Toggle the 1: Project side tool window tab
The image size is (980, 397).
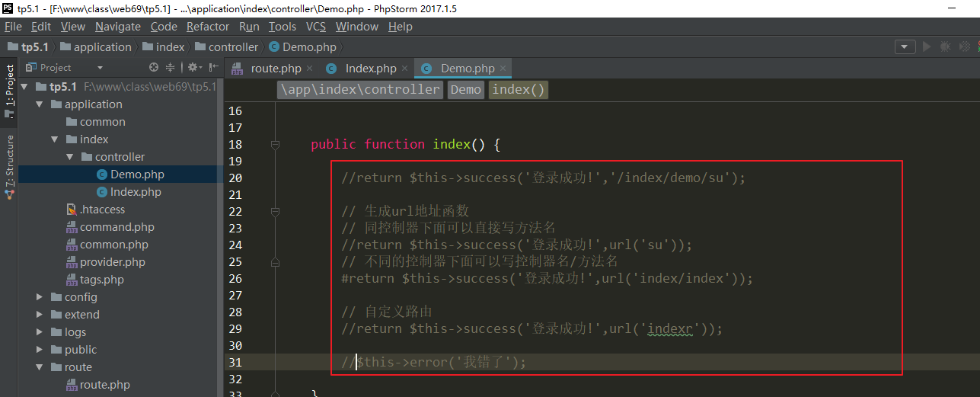click(10, 90)
